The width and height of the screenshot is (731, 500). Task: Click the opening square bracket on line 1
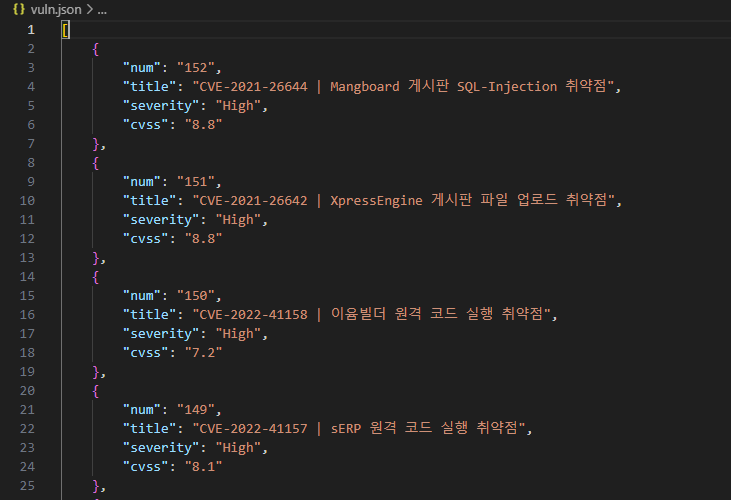[66, 30]
